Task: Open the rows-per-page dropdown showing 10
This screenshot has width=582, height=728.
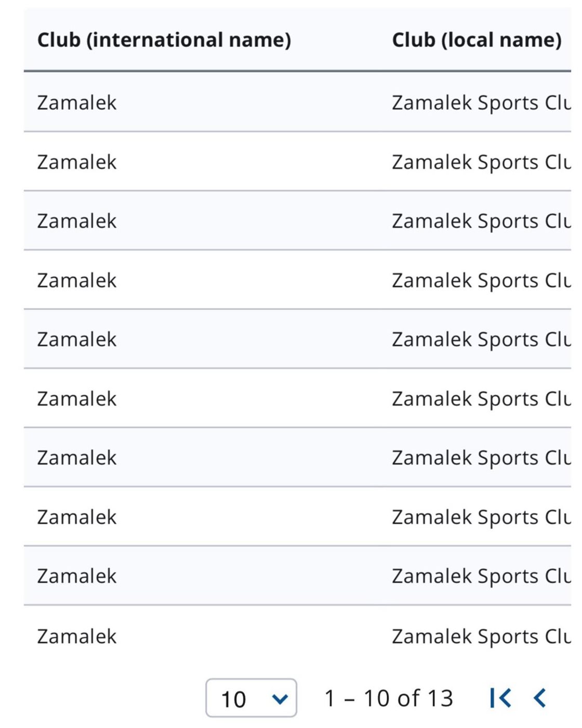Action: [251, 698]
